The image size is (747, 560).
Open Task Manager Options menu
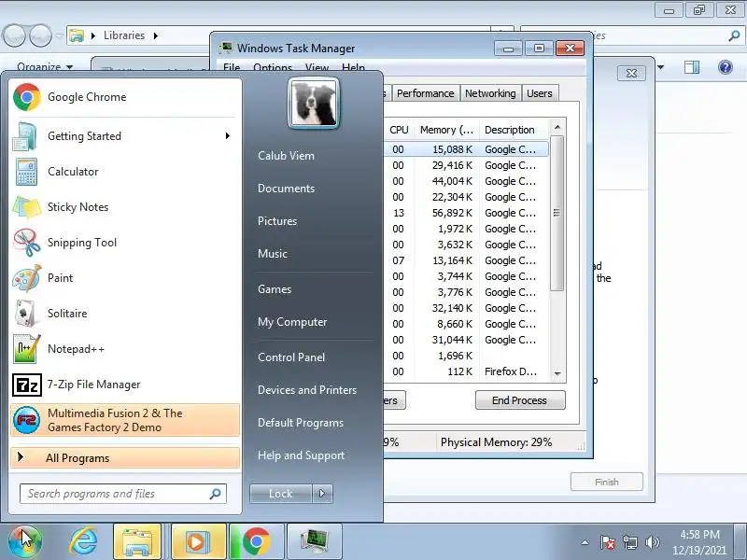pos(273,67)
